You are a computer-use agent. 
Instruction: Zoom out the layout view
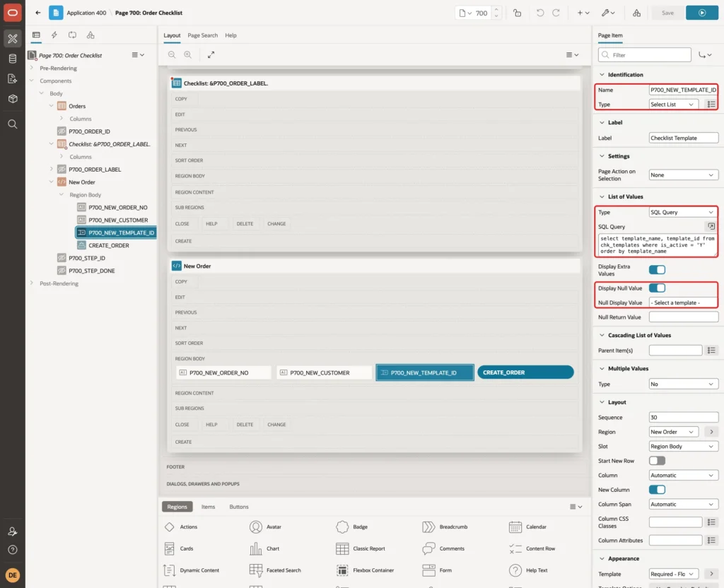pos(172,54)
